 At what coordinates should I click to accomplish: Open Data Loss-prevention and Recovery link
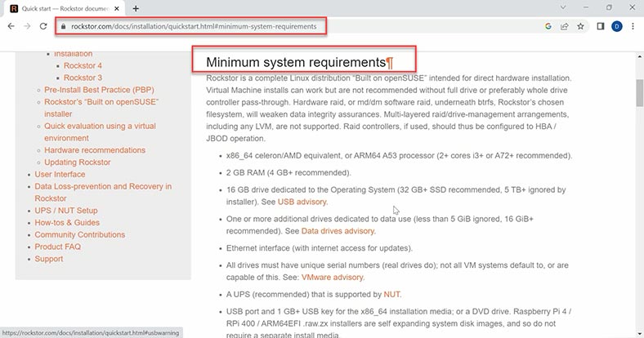[x=103, y=193]
